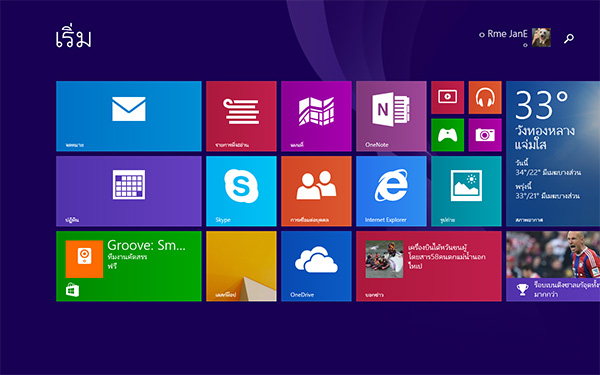This screenshot has height=375, width=600.
Task: Open the Music headphones tile
Action: pos(485,97)
